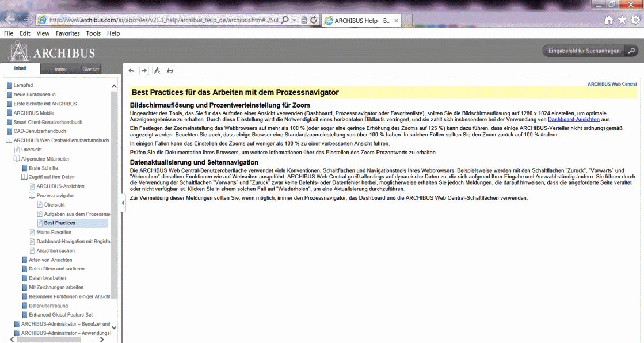Open Favorites via the star icon
This screenshot has width=644, height=343.
(622, 20)
